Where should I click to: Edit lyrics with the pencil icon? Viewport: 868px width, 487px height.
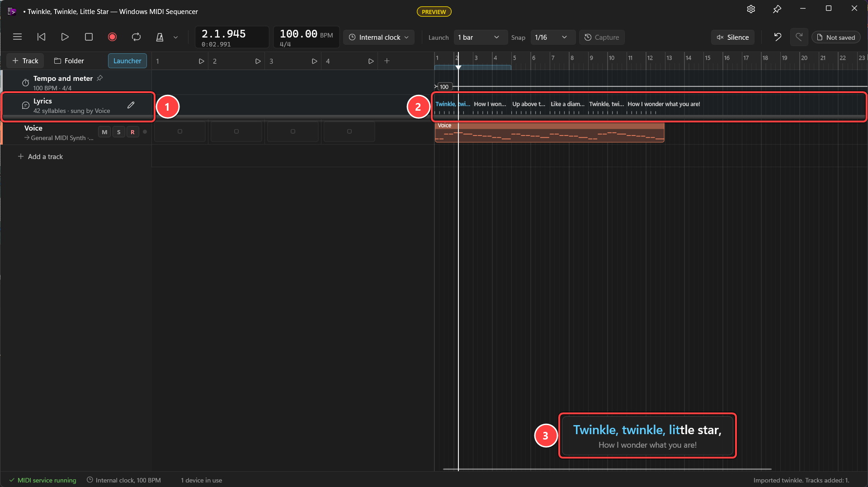[x=131, y=105]
